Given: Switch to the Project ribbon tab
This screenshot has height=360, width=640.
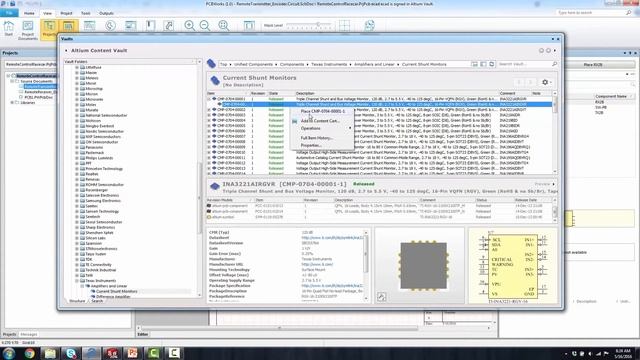Looking at the screenshot, I should [66, 13].
